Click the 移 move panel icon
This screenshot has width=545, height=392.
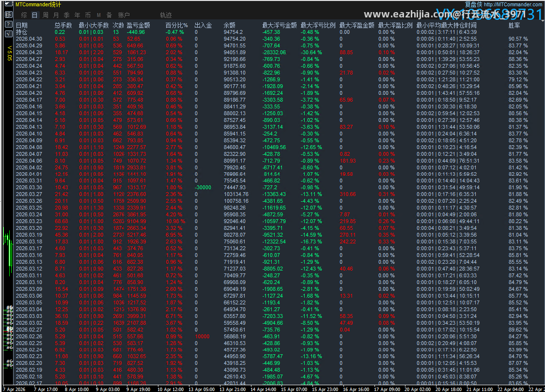(9, 15)
